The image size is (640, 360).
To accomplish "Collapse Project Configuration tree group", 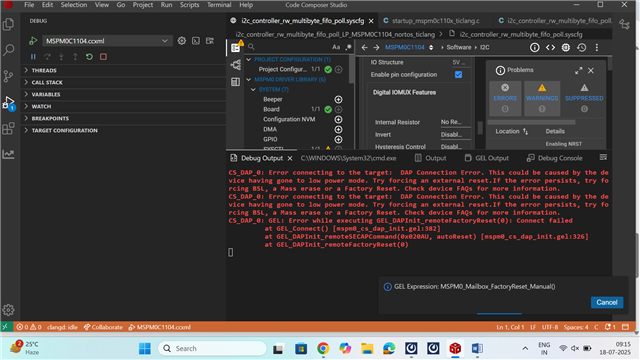I will tap(249, 60).
